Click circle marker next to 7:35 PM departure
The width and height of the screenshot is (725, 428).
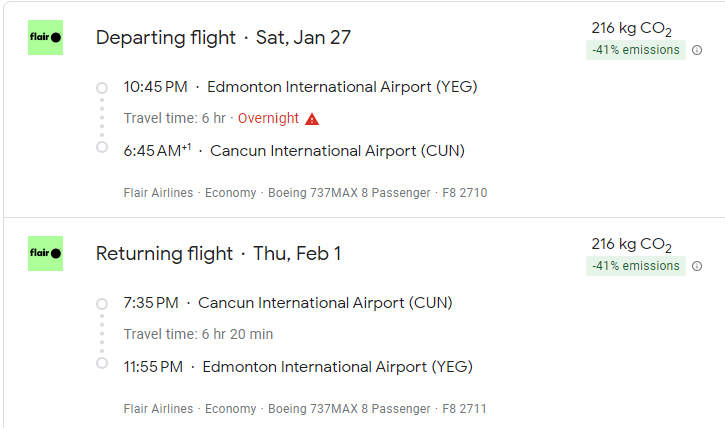[102, 303]
